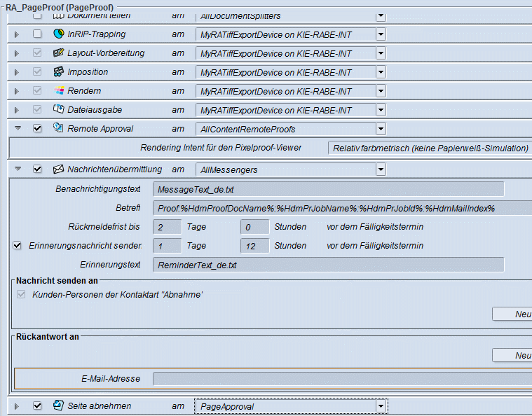Open the PageApproval dropdown
This screenshot has width=532, height=416.
click(381, 405)
